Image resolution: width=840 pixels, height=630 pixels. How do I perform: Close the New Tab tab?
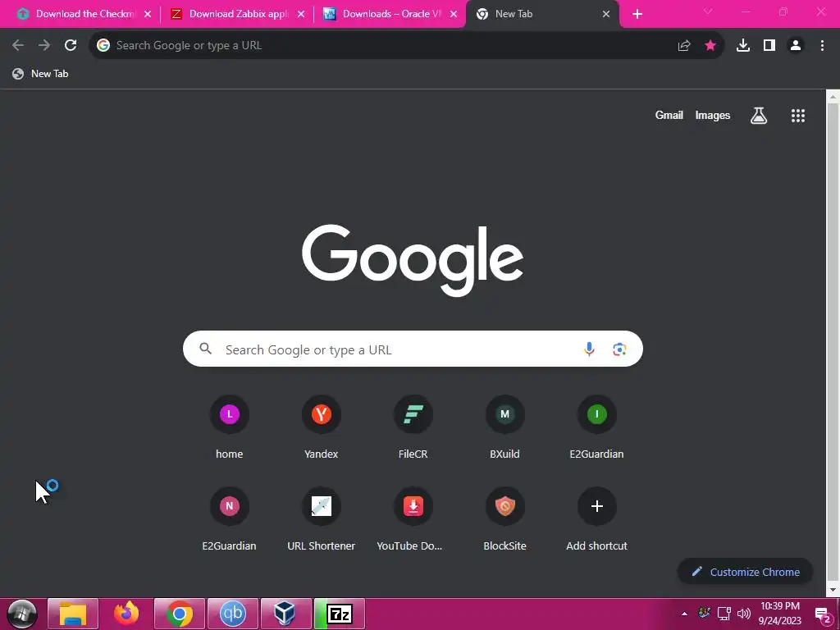[x=606, y=15]
